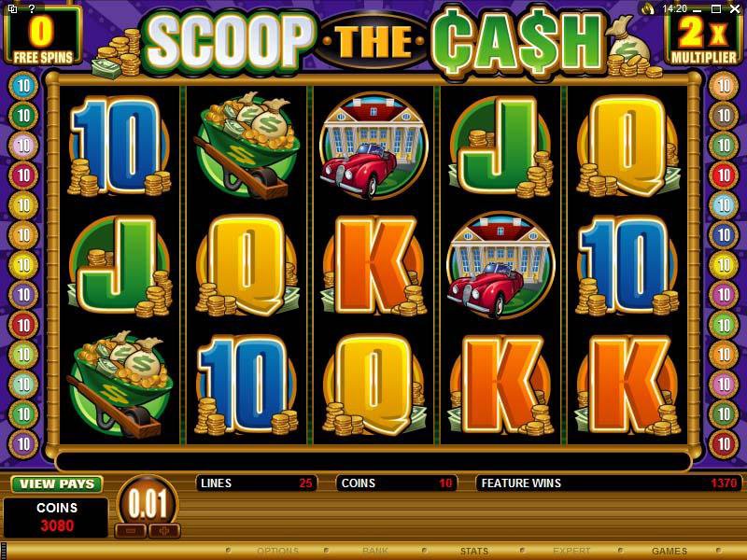This screenshot has width=747, height=560.
Task: Click the mansion symbol on reel four
Action: point(500,265)
